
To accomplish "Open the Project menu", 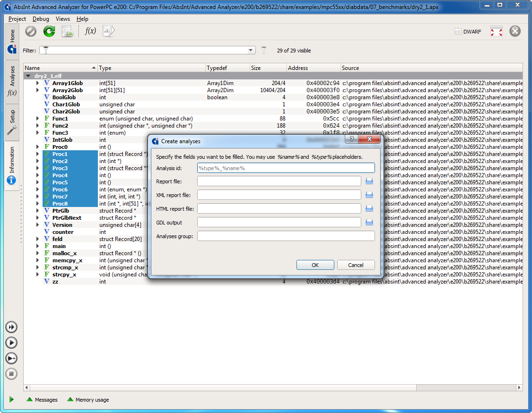I will click(x=17, y=19).
